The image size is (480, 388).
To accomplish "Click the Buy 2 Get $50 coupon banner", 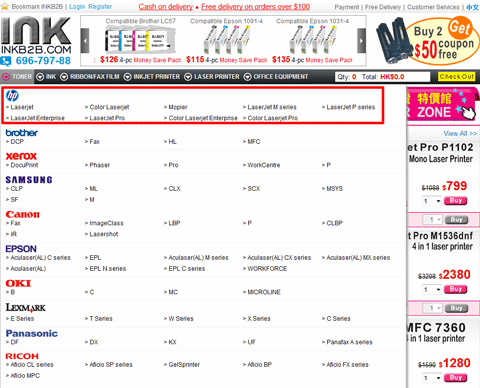I will [x=428, y=41].
